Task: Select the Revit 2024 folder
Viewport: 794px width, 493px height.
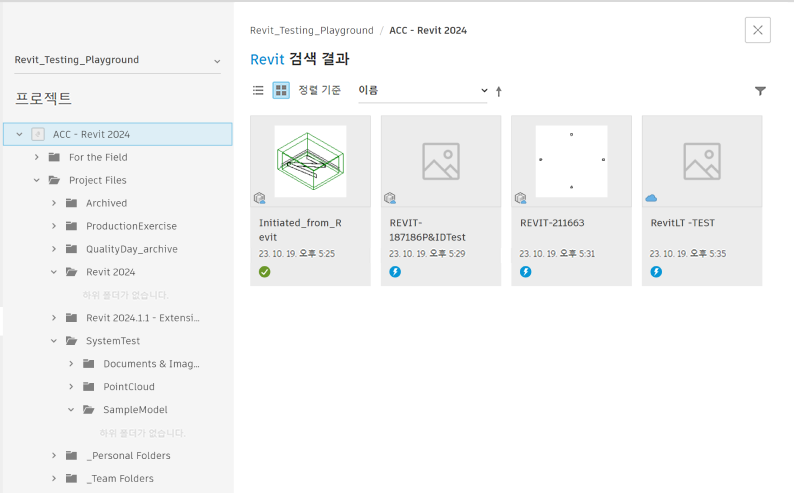Action: tap(110, 272)
